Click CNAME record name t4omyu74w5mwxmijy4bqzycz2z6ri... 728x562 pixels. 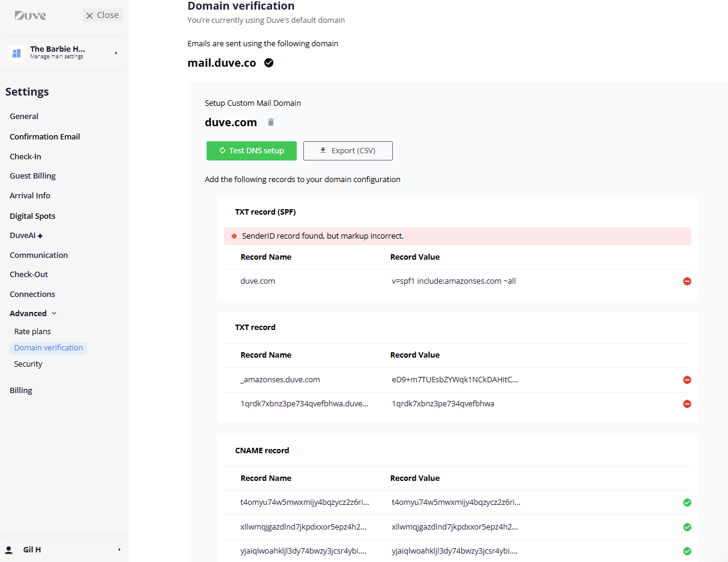pos(305,502)
